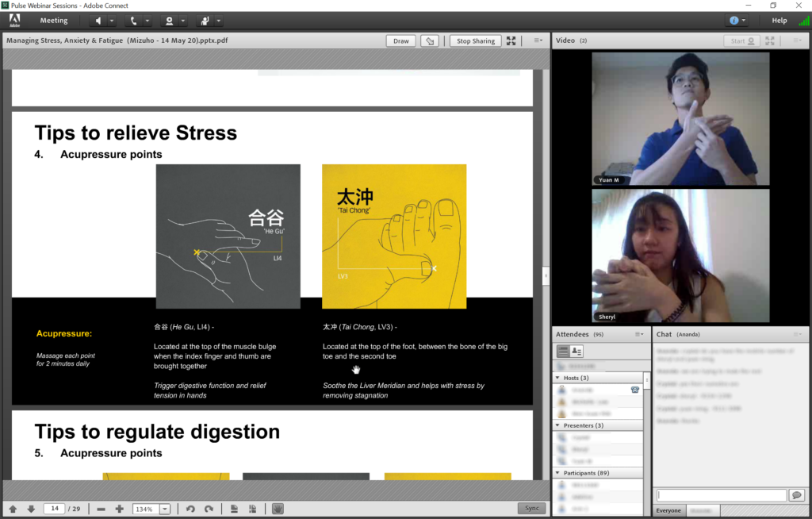This screenshot has width=812, height=519.
Task: Open the Meeting menu
Action: click(53, 20)
